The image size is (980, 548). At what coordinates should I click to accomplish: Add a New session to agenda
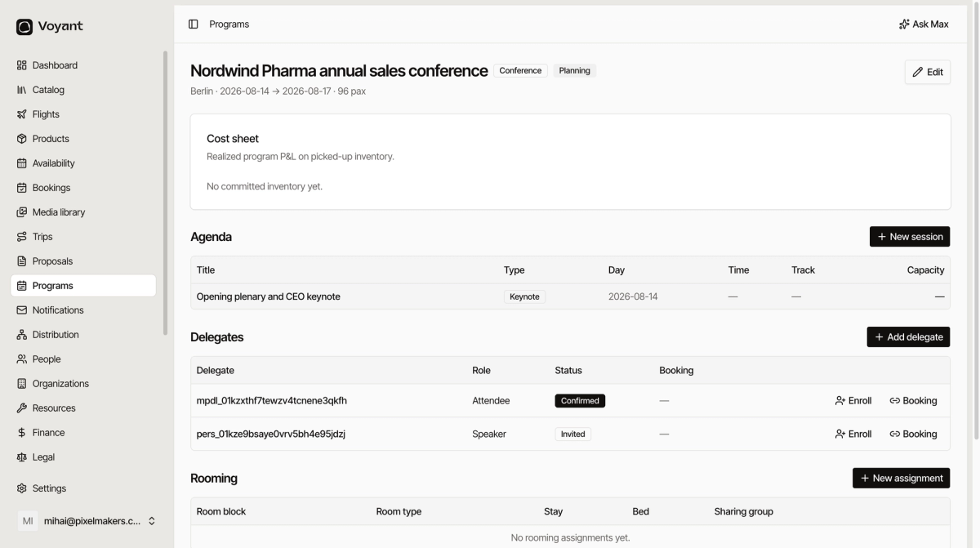(x=910, y=237)
